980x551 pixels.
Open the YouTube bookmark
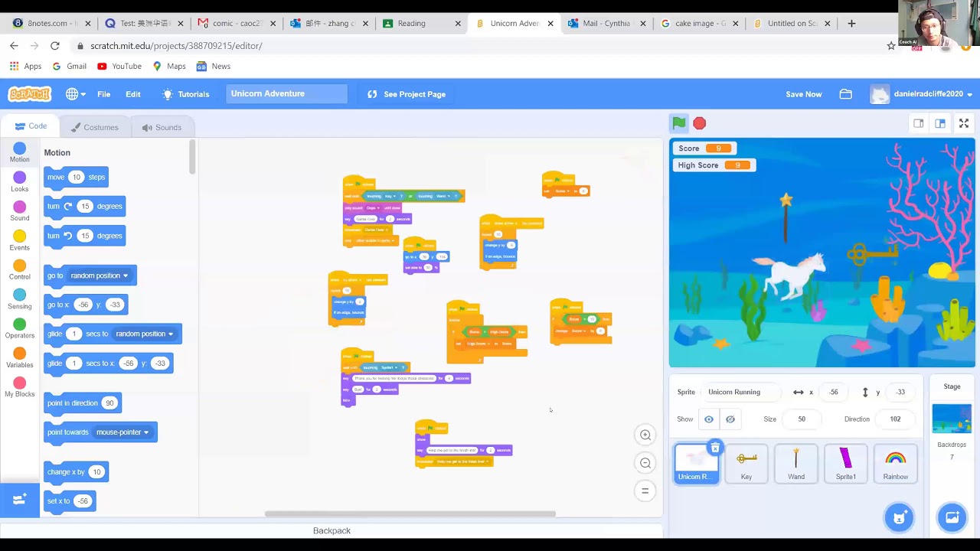click(119, 67)
